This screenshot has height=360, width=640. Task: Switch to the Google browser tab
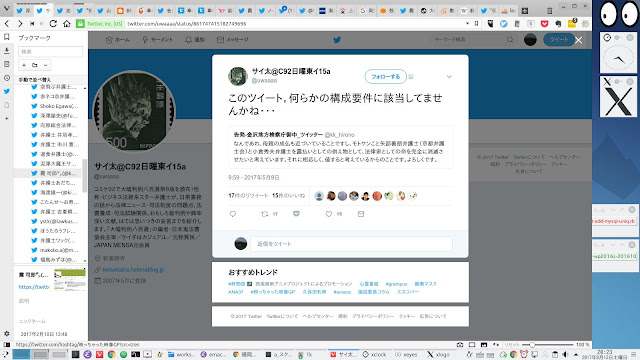click(x=366, y=11)
